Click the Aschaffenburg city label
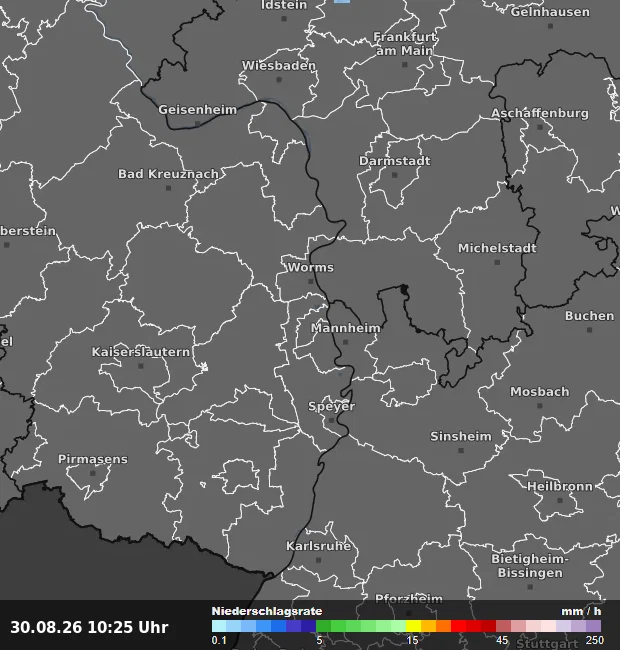The height and width of the screenshot is (650, 620). 540,113
